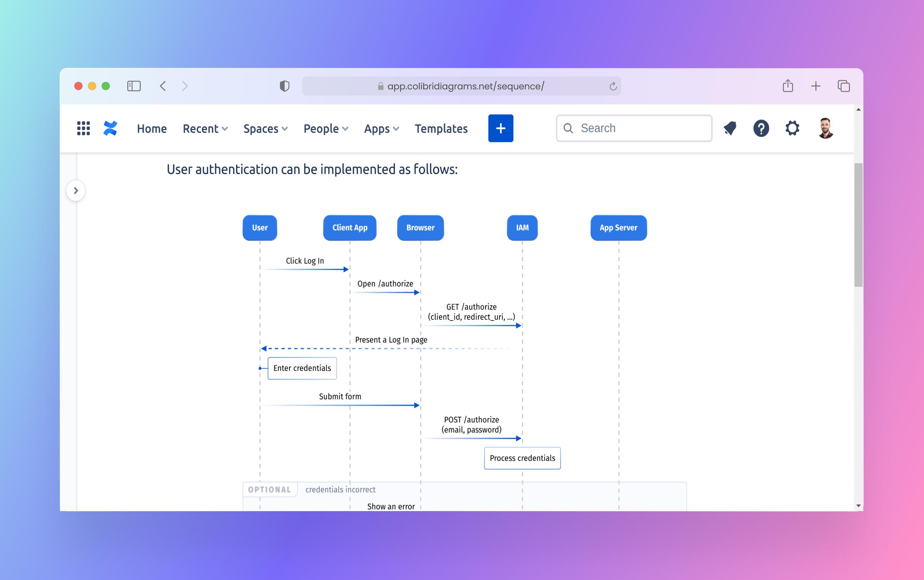This screenshot has height=580, width=924.
Task: Click the 'GET /authorize' message label
Action: (x=471, y=312)
